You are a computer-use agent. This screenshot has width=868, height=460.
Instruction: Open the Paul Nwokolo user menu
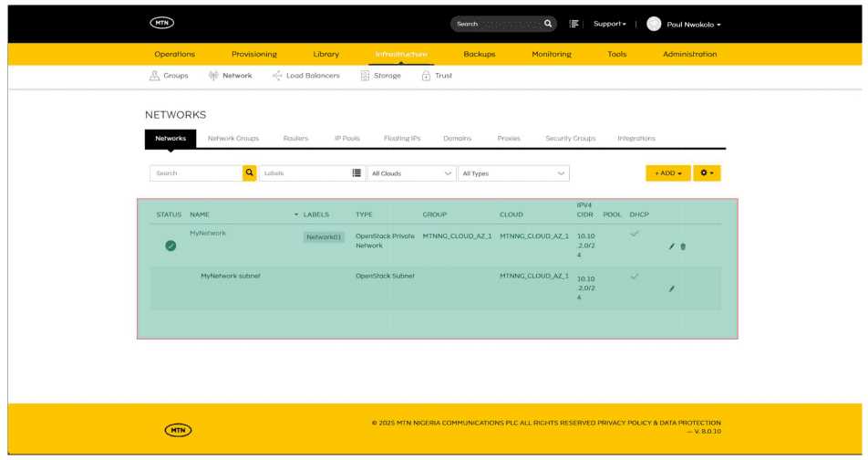click(694, 25)
